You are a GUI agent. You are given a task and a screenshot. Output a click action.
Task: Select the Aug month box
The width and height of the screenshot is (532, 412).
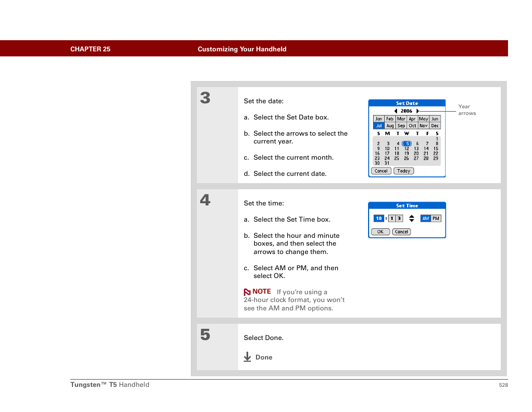coord(390,126)
